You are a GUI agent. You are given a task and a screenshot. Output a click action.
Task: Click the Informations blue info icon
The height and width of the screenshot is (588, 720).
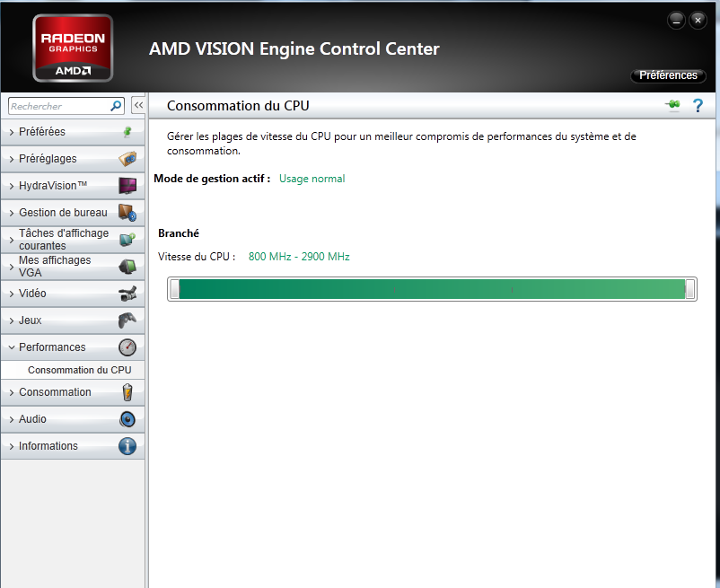127,446
